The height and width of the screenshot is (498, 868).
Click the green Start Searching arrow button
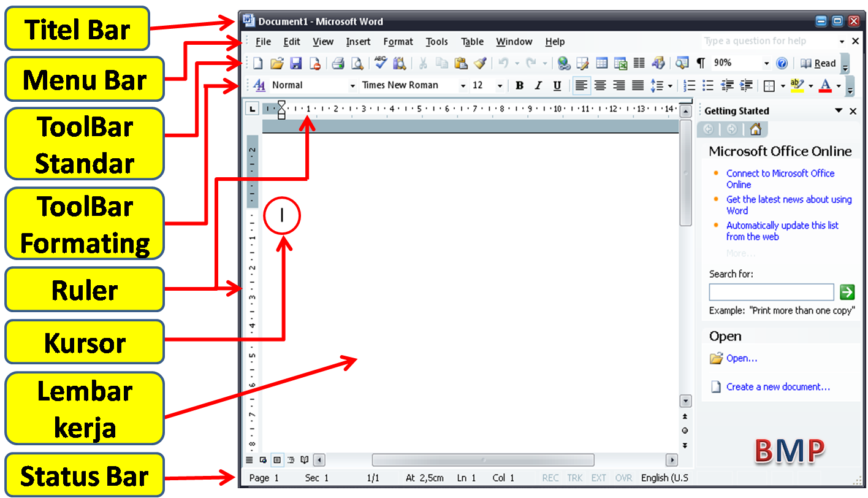tap(847, 292)
